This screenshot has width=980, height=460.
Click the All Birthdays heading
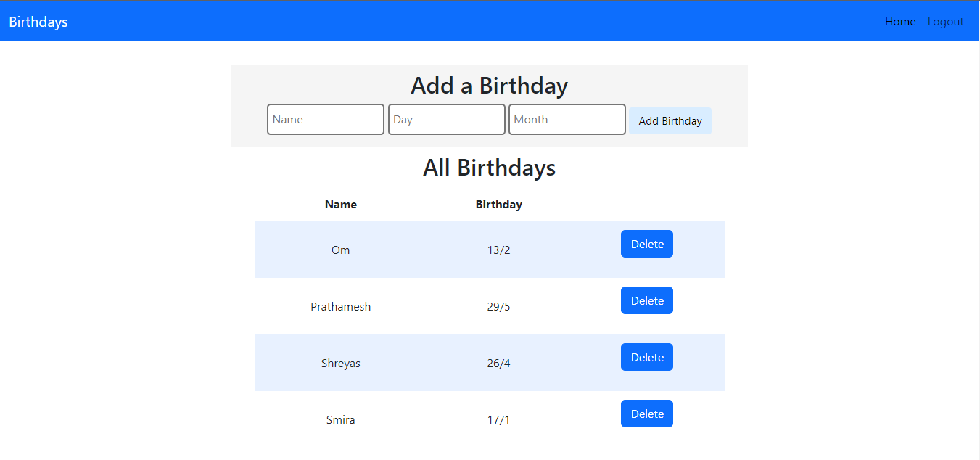[x=490, y=168]
